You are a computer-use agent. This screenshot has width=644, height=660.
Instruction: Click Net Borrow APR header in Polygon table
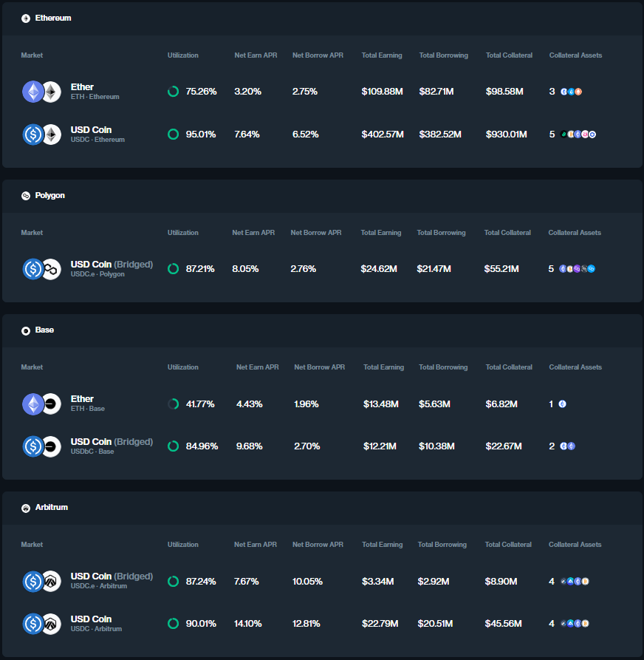tap(316, 233)
